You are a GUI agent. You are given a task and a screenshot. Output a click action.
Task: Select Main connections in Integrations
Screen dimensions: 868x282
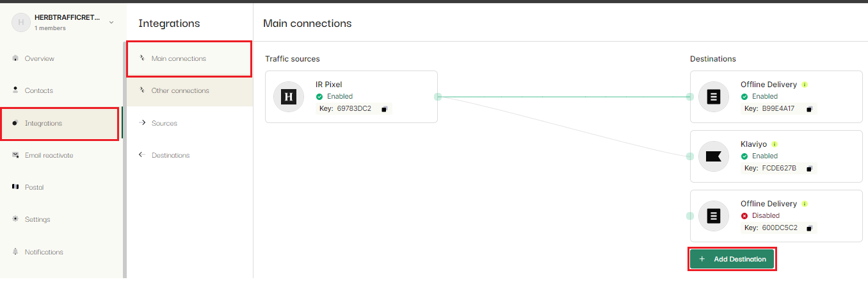pos(179,58)
